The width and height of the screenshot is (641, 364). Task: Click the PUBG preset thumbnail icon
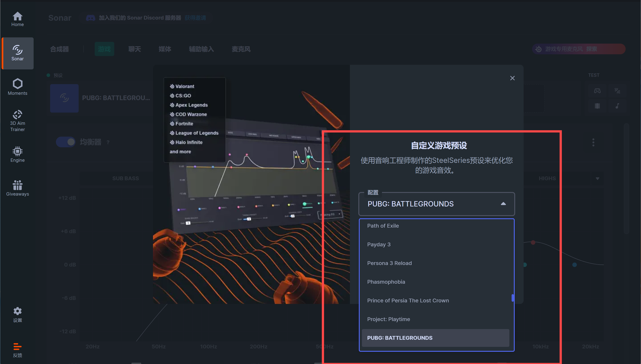(x=64, y=98)
